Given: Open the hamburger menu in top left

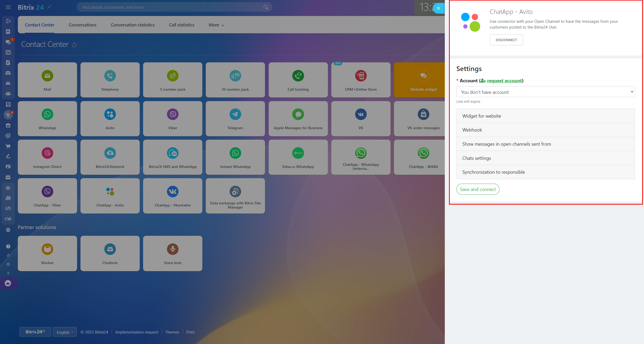Looking at the screenshot, I should (8, 7).
